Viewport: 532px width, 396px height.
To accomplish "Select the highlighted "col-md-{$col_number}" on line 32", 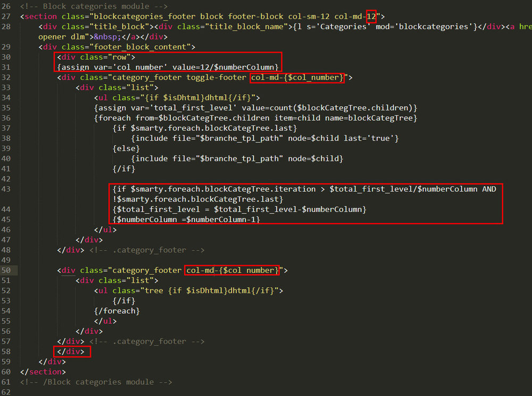I will click(x=296, y=77).
